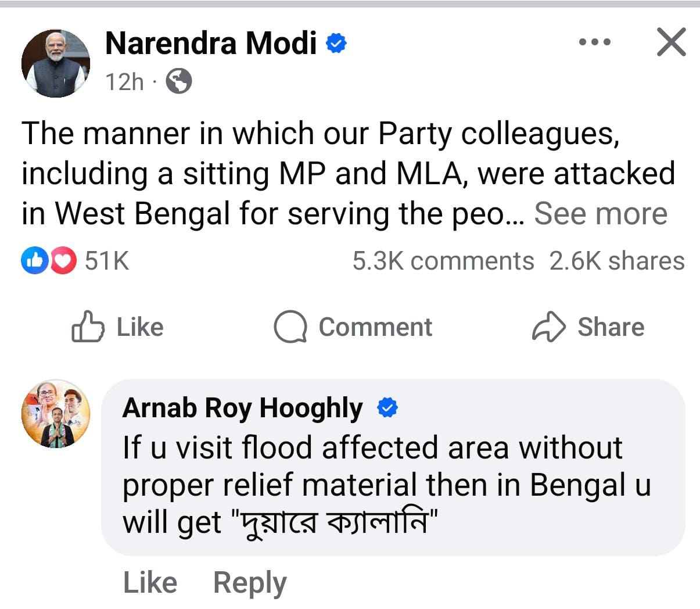Click the thumbs-up Like icon on post
Image resolution: width=700 pixels, height=609 pixels.
click(x=88, y=327)
